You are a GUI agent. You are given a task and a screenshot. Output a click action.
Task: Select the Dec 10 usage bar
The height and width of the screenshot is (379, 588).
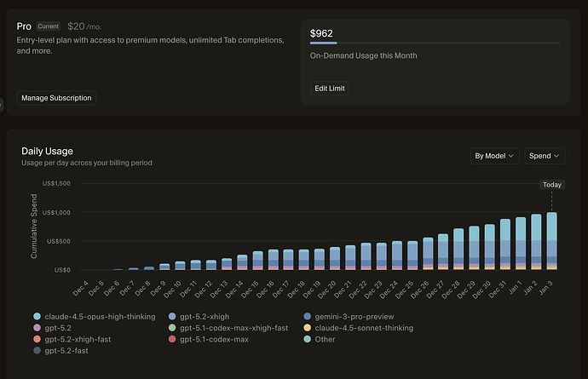pos(180,266)
